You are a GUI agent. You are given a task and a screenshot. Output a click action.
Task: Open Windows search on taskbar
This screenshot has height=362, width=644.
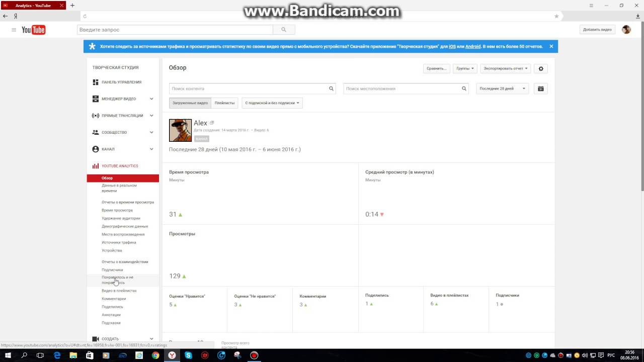point(24,355)
